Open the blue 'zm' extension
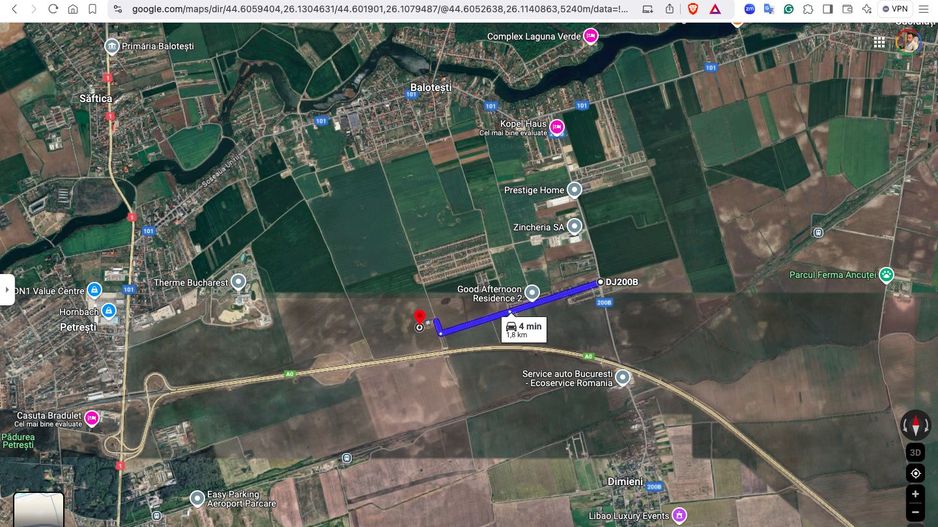 coord(749,9)
